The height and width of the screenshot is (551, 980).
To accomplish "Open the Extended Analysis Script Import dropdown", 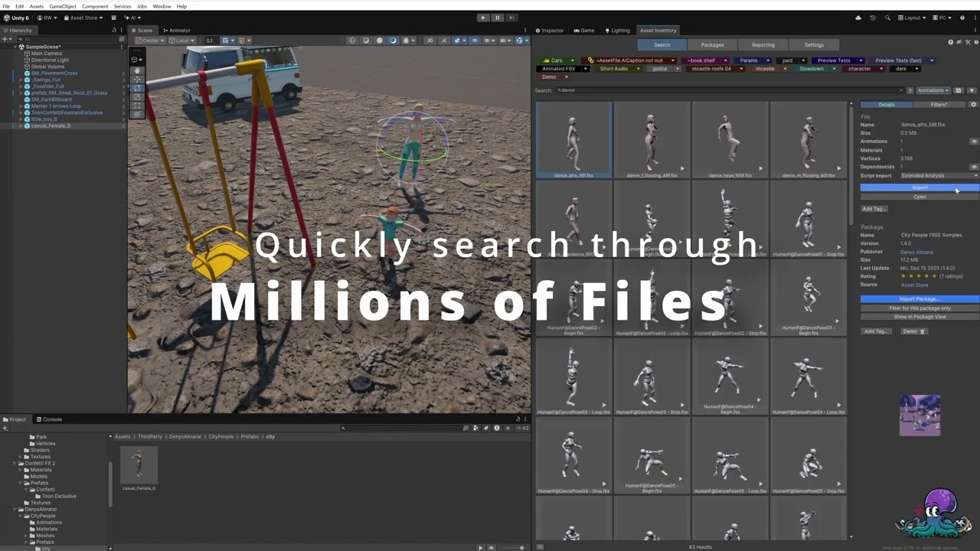I will click(939, 175).
